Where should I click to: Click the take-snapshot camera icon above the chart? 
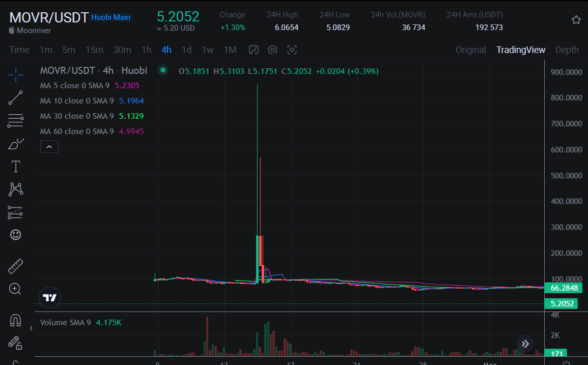click(292, 49)
